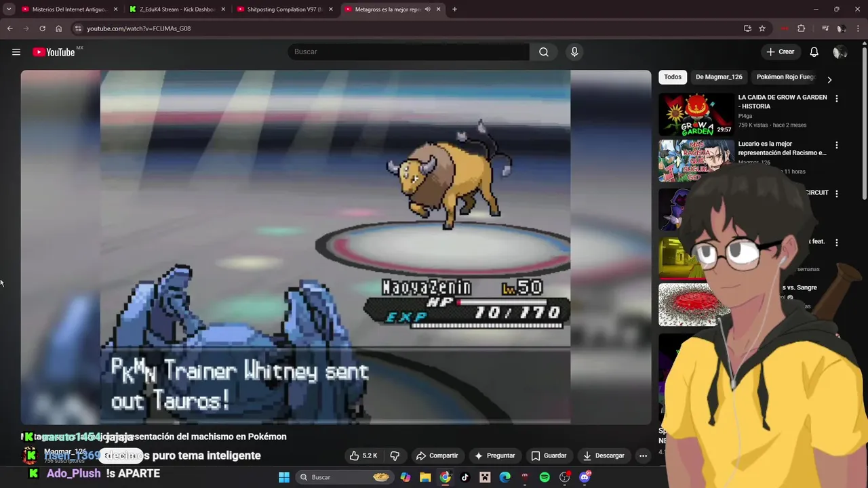
Task: Open a new browser tab
Action: (454, 9)
